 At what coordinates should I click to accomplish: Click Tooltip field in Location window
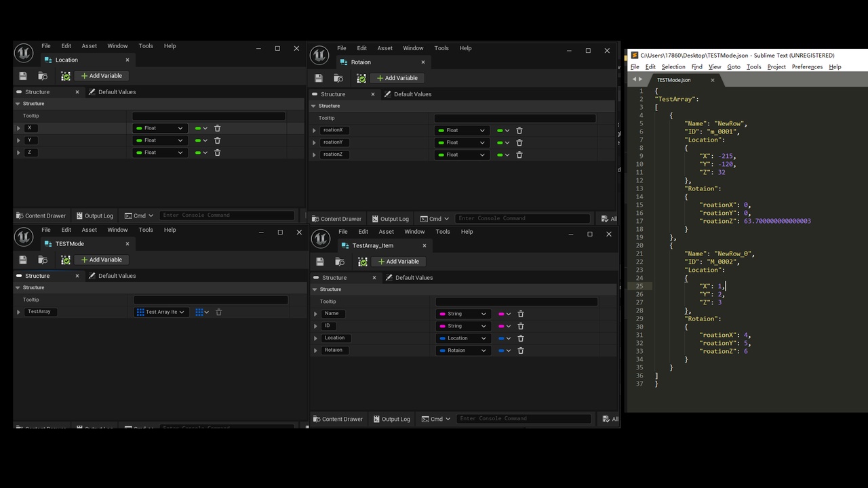click(209, 116)
